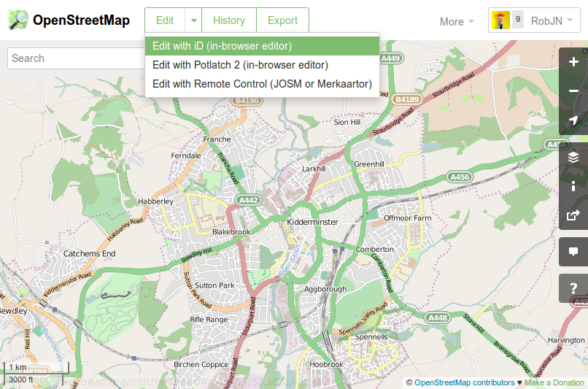Viewport: 588px width, 389px height.
Task: Expand the More menu
Action: 457,22
